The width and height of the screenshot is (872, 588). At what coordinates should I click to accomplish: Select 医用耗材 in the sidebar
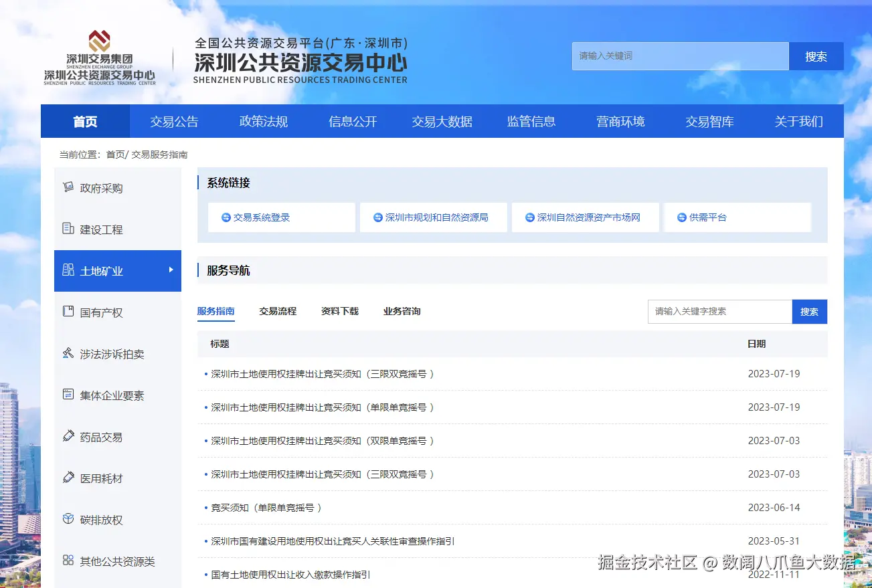tap(118, 478)
